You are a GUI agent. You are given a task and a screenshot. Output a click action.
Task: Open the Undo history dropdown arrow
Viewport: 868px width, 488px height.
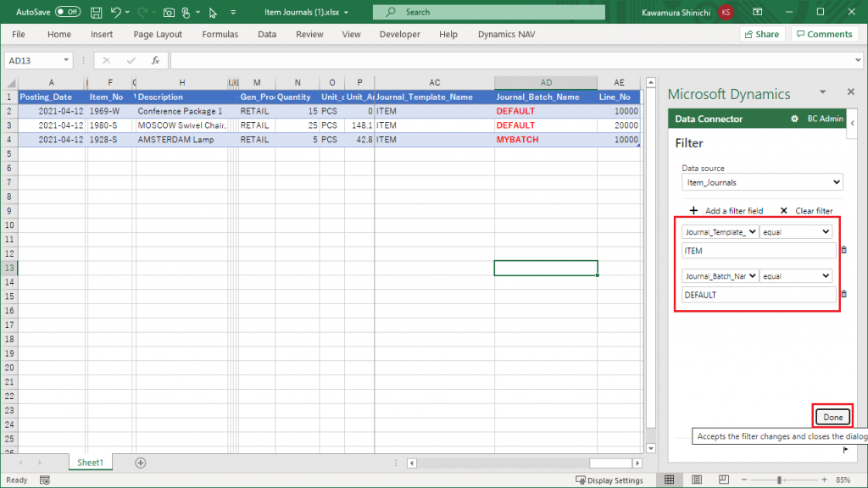tap(127, 12)
